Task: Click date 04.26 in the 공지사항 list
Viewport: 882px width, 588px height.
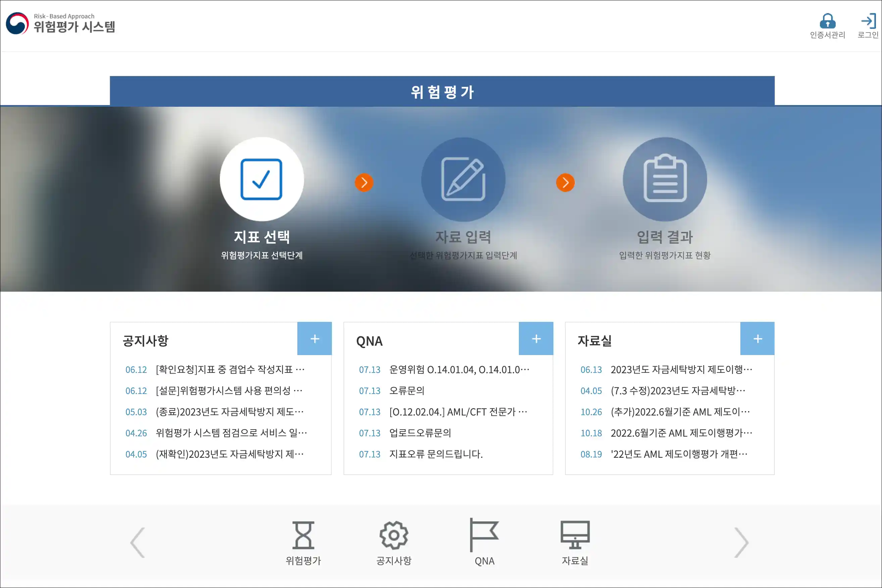Action: coord(136,433)
